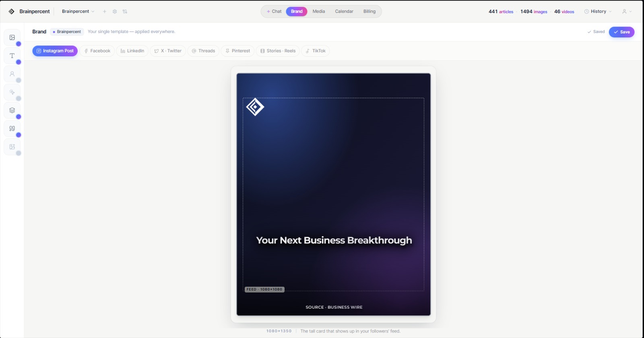Select the Facebook format

97,51
